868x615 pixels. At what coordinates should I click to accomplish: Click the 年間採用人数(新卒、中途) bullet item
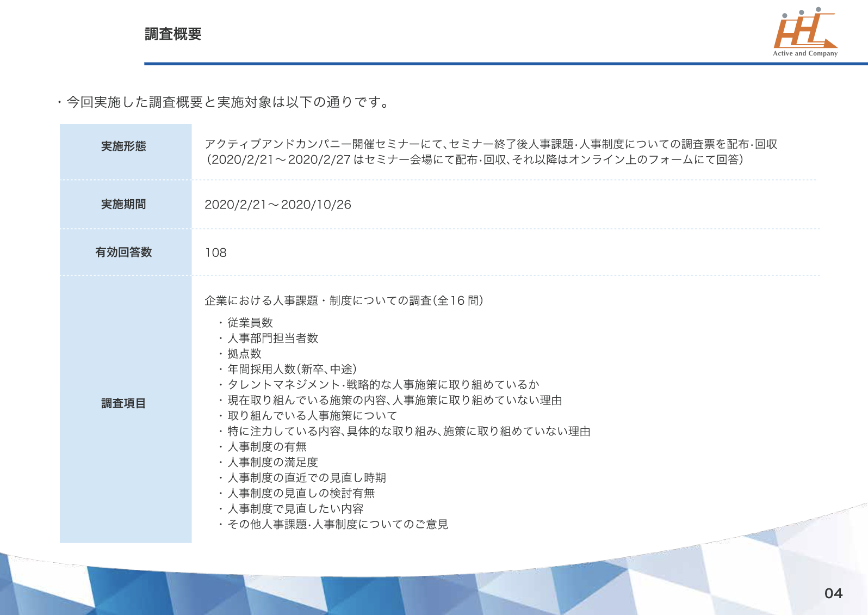tap(292, 369)
